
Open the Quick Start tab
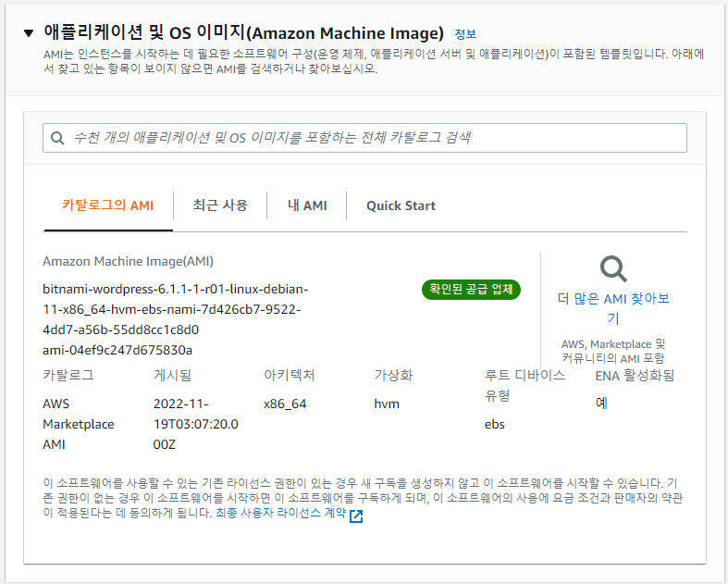[x=401, y=205]
